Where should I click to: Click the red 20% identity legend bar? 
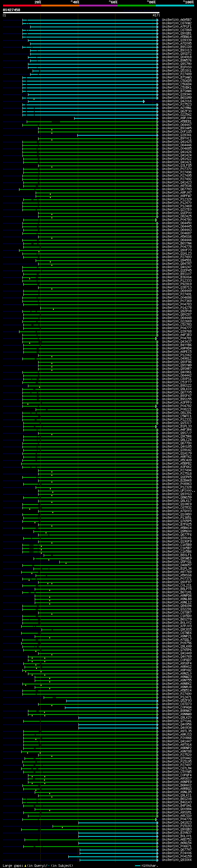(x=22, y=6)
